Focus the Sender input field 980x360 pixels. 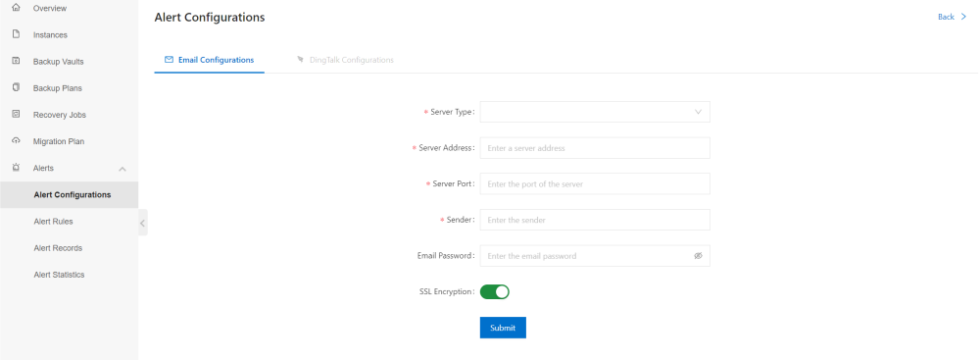595,220
